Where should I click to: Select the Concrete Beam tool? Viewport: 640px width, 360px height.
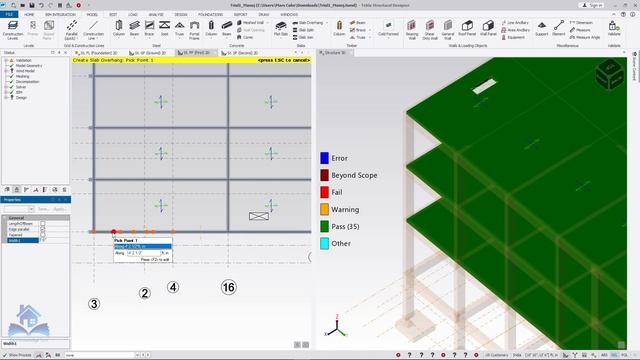pyautogui.click(x=227, y=29)
